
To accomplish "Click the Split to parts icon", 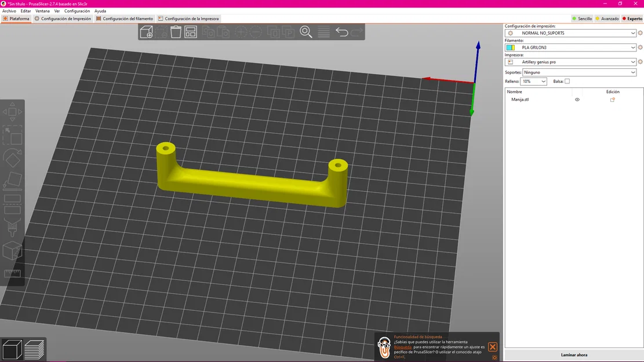I will (x=288, y=32).
